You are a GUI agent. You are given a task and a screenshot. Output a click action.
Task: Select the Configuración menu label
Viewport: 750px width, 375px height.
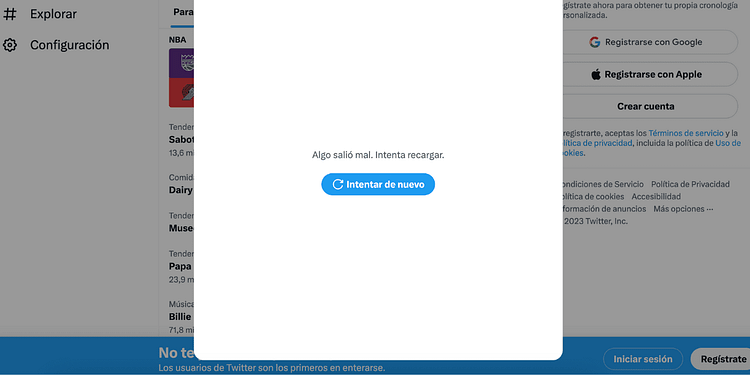pyautogui.click(x=69, y=45)
